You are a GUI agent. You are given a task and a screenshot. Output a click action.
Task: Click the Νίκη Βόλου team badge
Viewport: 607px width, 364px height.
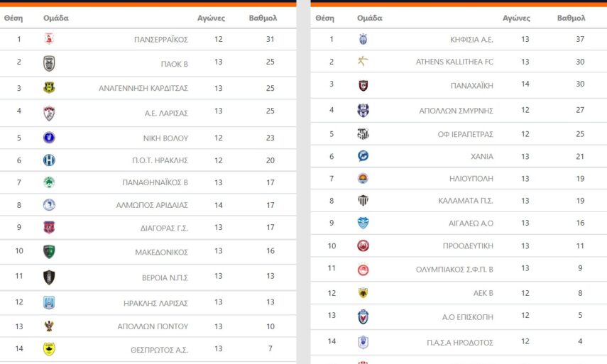pyautogui.click(x=49, y=138)
